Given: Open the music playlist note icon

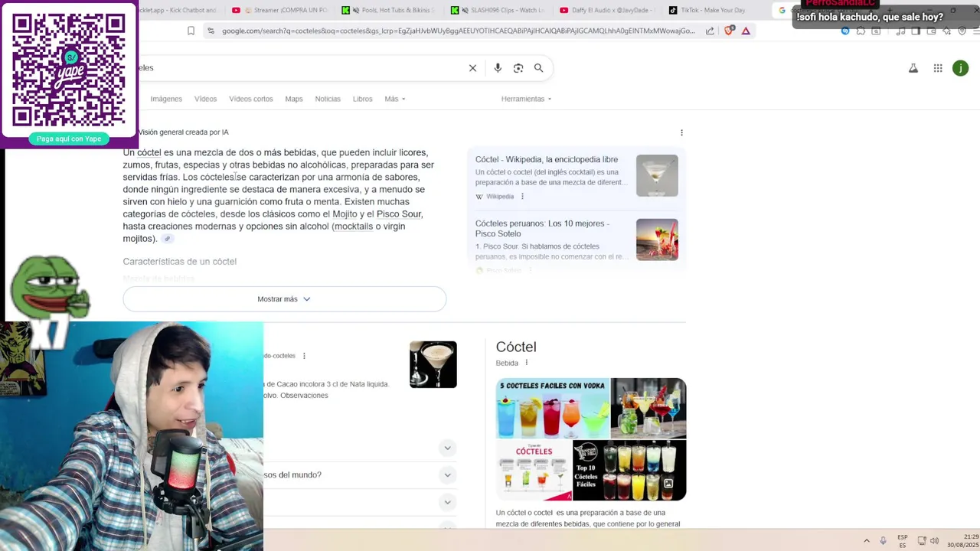Looking at the screenshot, I should (x=900, y=31).
